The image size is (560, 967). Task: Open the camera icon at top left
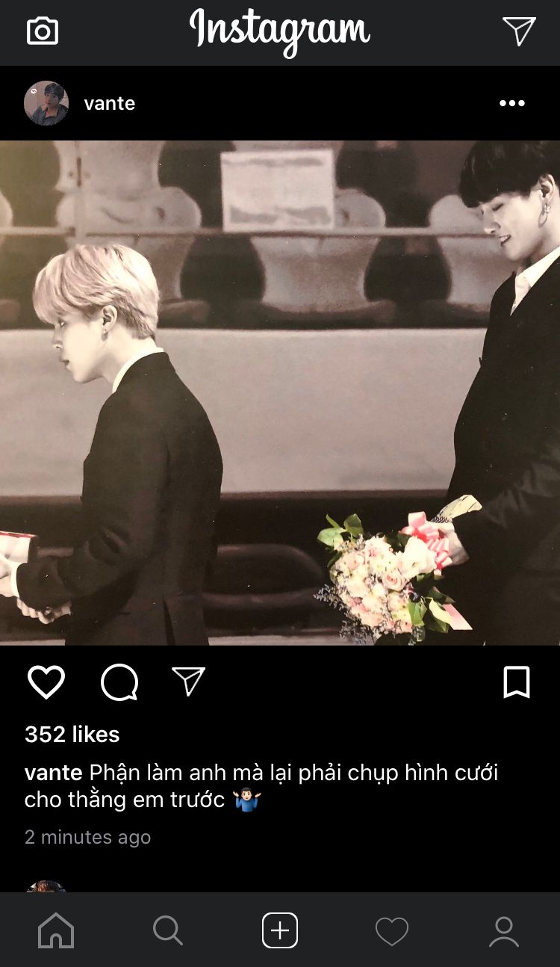tap(43, 31)
